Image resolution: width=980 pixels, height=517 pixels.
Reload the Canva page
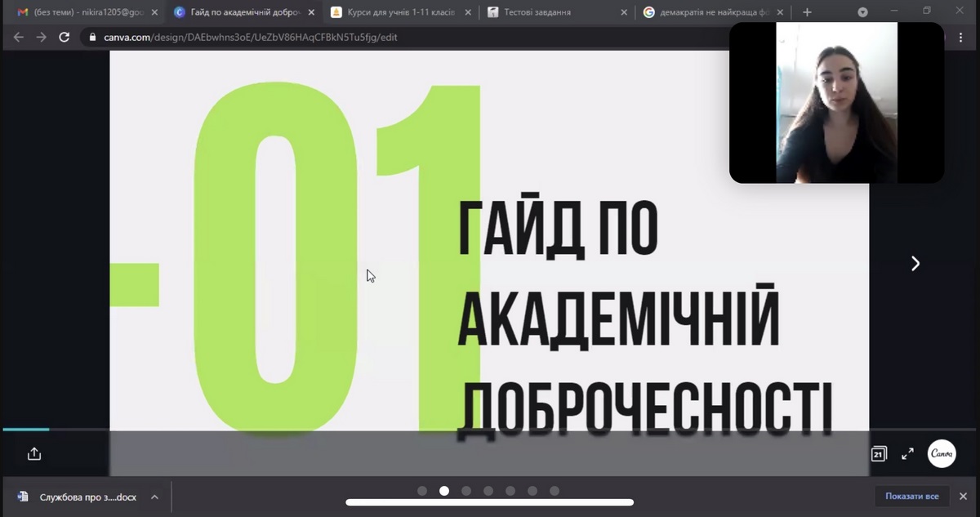tap(64, 38)
